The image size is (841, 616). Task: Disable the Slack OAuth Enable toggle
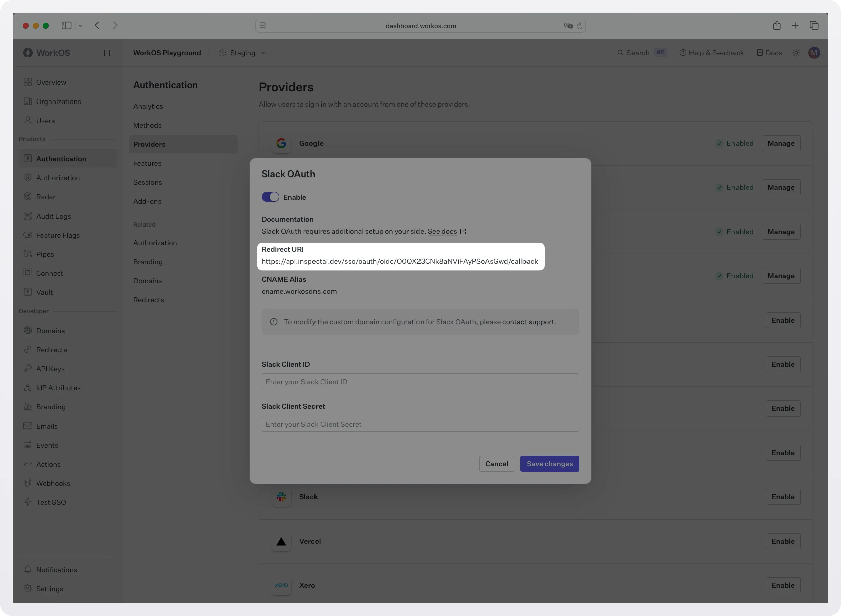[x=271, y=197]
